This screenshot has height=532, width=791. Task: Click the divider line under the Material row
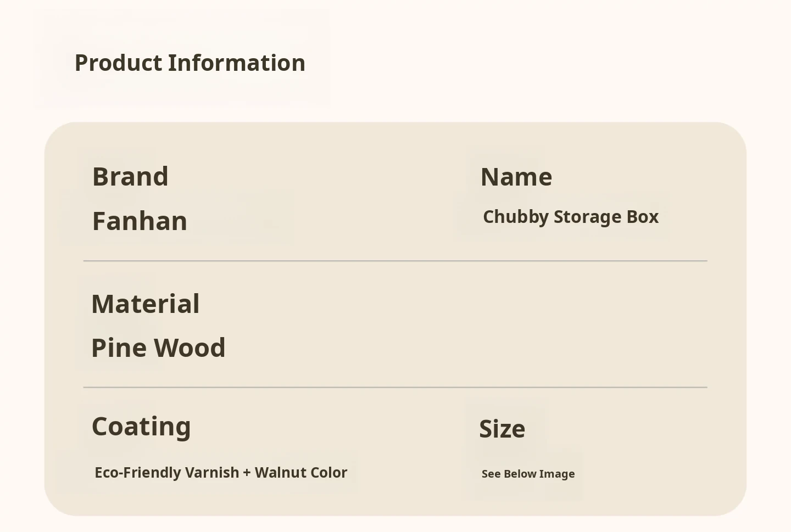(x=396, y=387)
